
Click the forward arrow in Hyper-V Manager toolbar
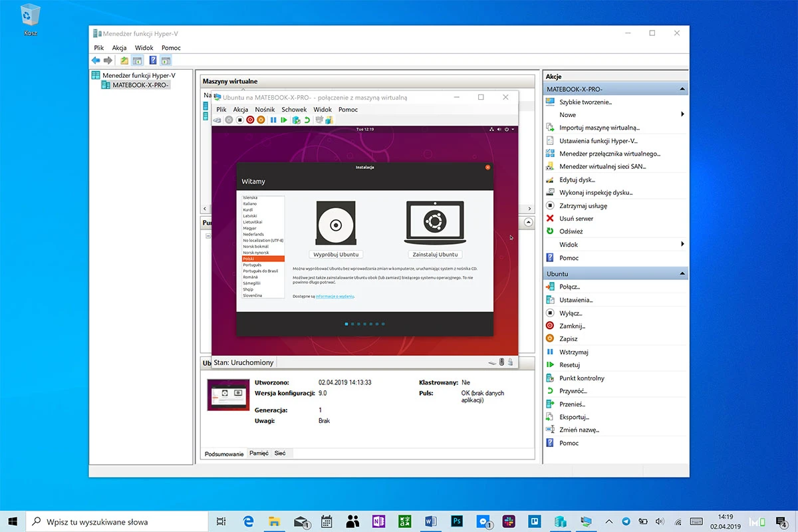tap(108, 61)
